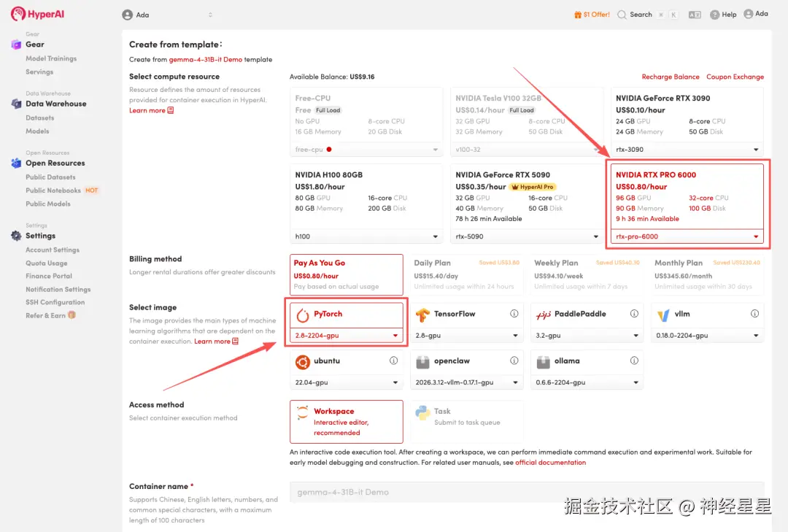The width and height of the screenshot is (788, 532).
Task: Open Datasets in sidebar
Action: 39,117
